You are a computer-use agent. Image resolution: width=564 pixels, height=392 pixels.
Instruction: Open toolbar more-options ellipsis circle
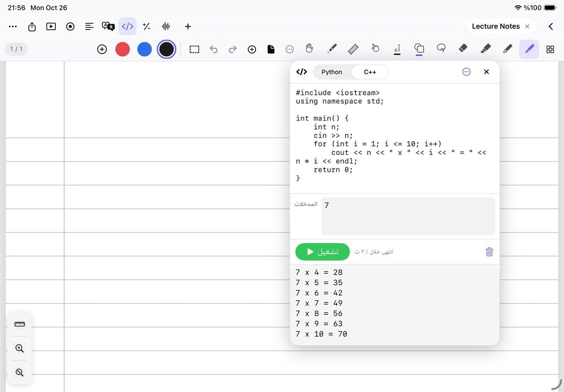click(x=290, y=49)
